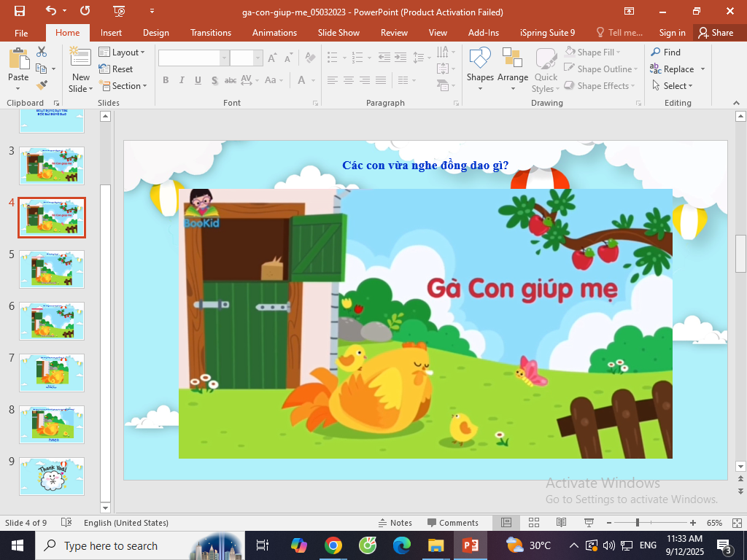Click the Reset slide button

point(116,69)
